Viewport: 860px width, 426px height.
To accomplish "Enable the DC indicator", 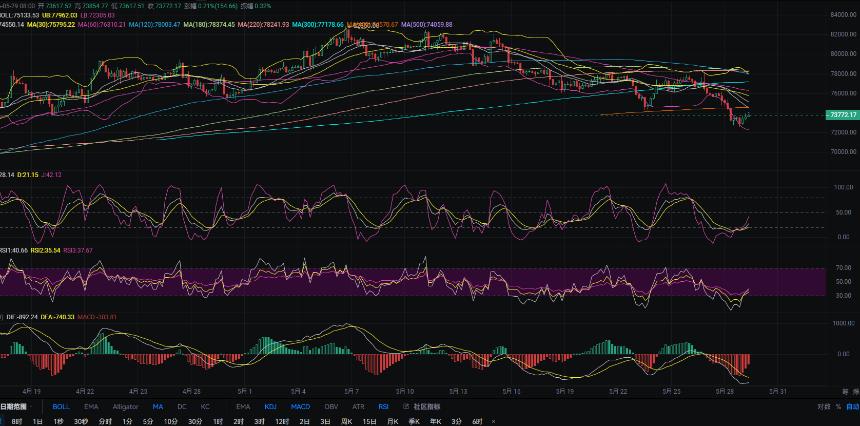I will coord(182,407).
